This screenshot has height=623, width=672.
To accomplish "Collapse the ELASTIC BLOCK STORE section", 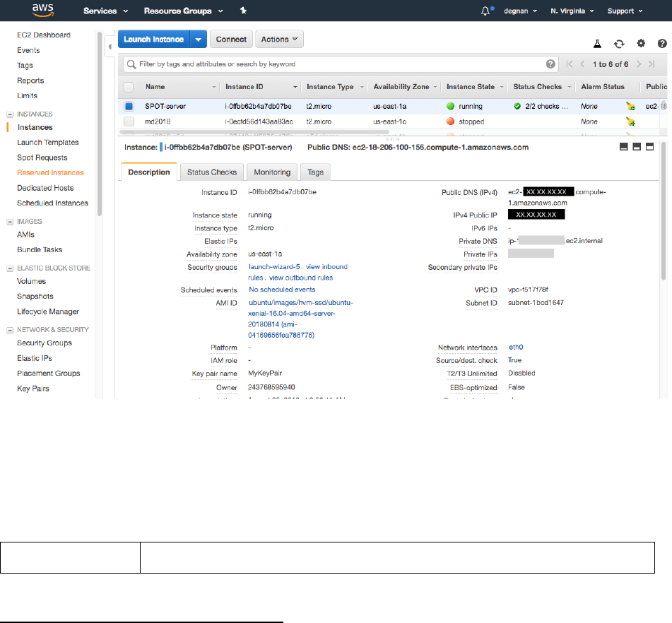I will click(x=10, y=268).
